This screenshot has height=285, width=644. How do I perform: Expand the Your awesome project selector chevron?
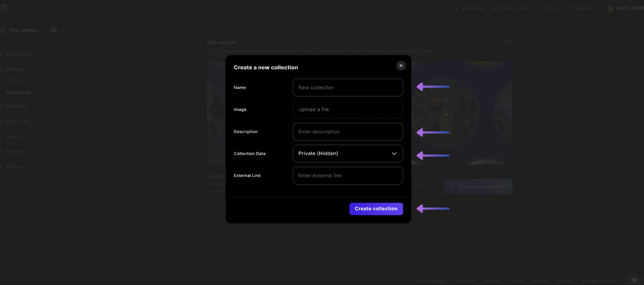63,30
